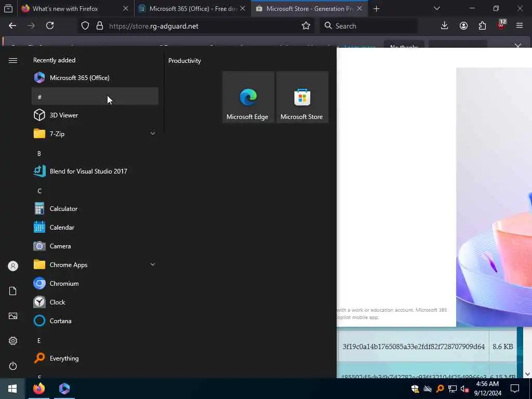The height and width of the screenshot is (399, 532).
Task: Launch Everything search app
Action: pos(95,358)
